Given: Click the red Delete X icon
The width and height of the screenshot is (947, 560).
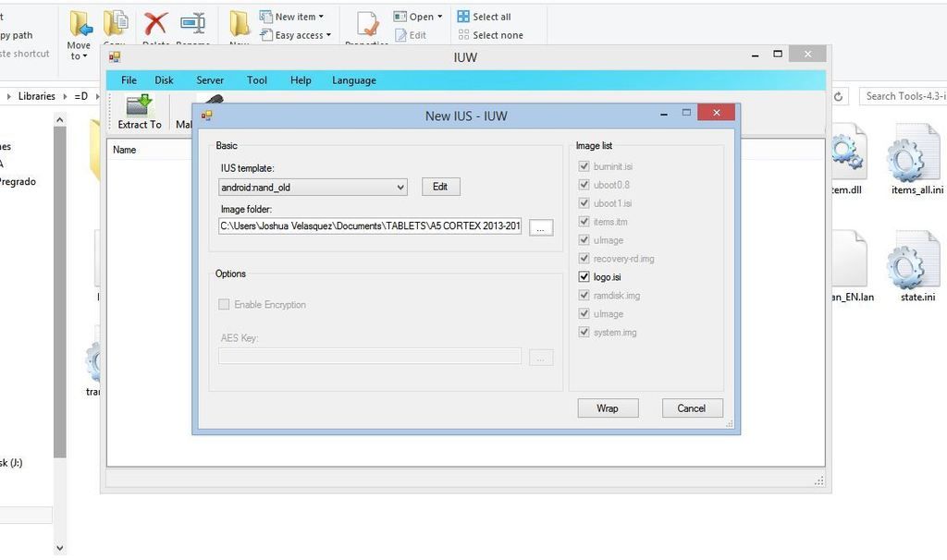Looking at the screenshot, I should coord(156,25).
